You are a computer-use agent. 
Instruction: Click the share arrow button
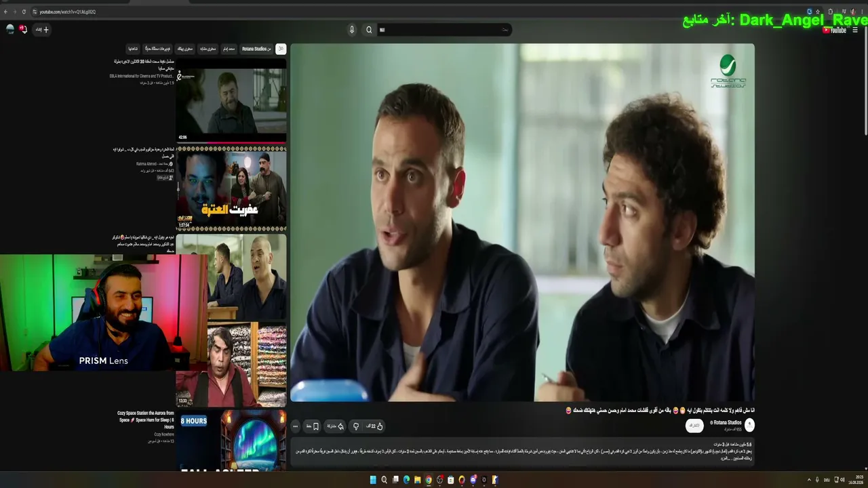(335, 426)
